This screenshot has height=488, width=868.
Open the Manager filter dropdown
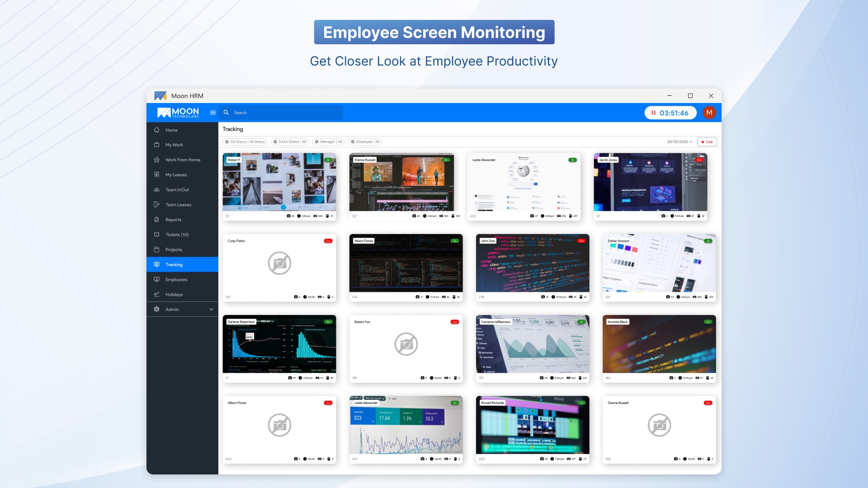coord(328,142)
